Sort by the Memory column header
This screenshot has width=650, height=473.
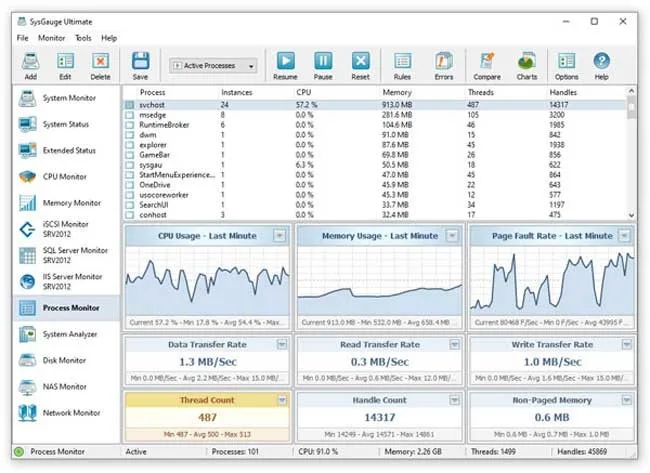(397, 92)
